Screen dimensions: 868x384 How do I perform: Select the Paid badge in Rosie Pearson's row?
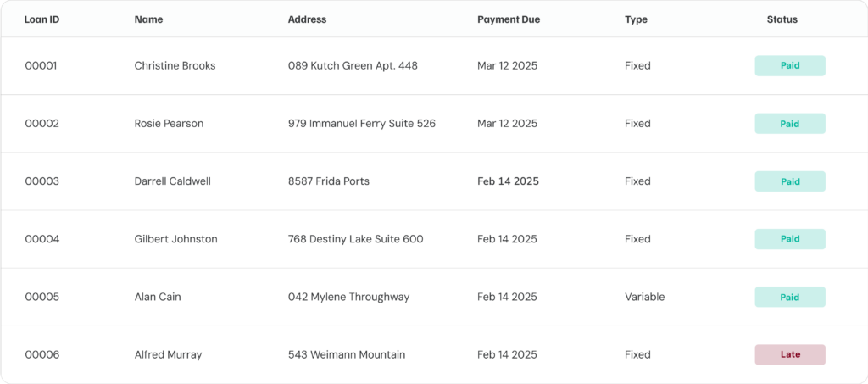pyautogui.click(x=790, y=124)
